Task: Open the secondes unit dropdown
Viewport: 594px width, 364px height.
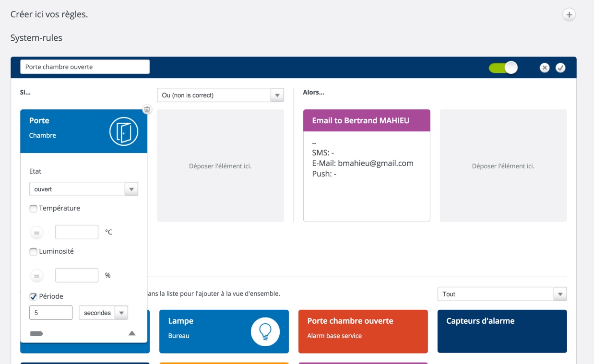Action: click(103, 313)
